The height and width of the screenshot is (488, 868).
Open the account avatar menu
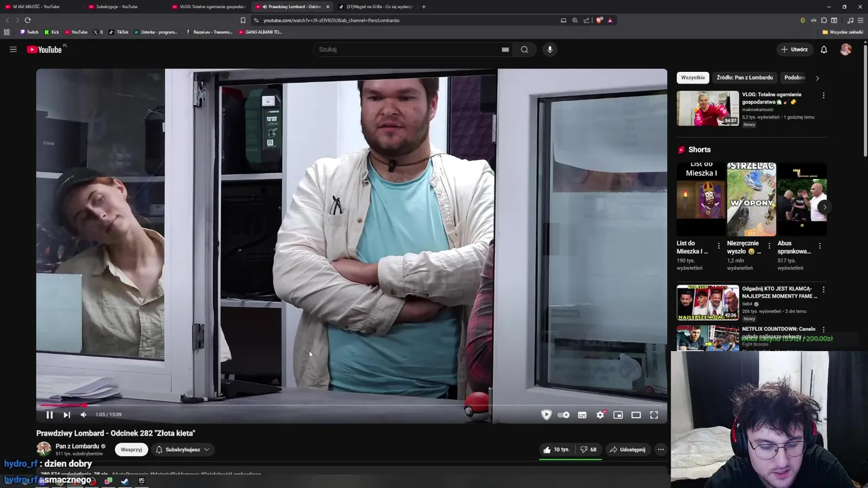click(846, 49)
